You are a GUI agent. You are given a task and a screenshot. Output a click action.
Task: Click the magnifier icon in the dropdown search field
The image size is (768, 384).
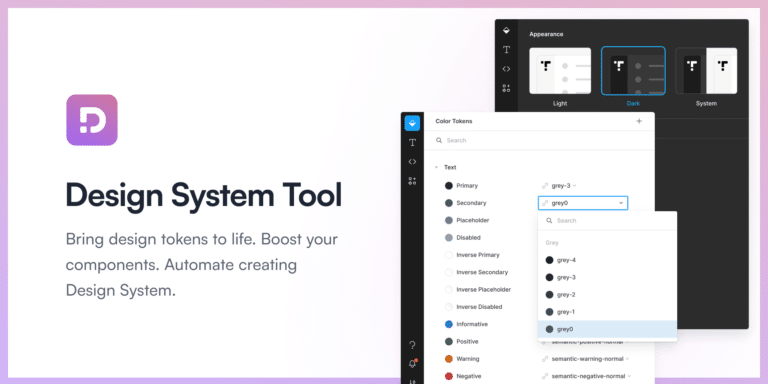point(549,221)
